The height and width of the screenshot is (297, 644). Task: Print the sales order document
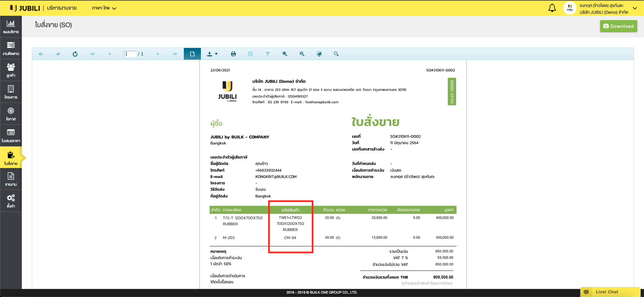(233, 54)
